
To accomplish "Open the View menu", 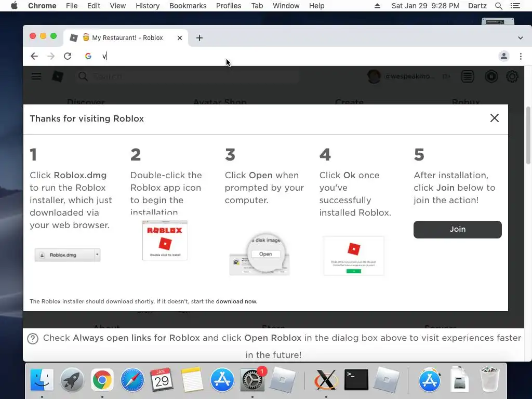I will [x=118, y=6].
